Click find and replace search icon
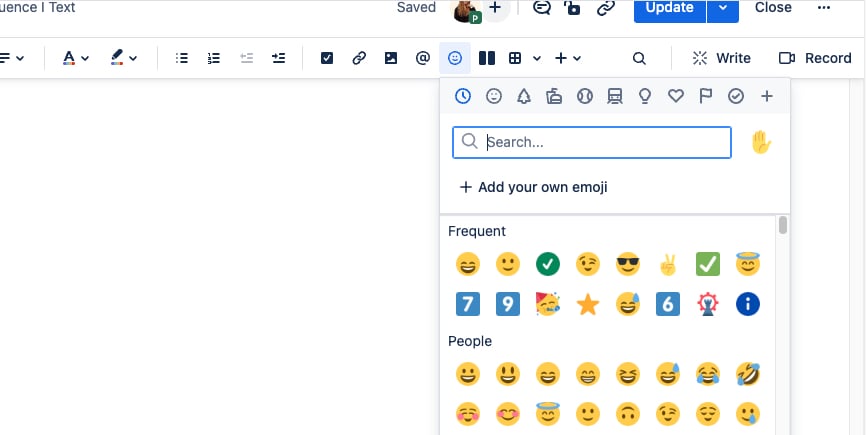Image resolution: width=866 pixels, height=435 pixels. pos(639,58)
